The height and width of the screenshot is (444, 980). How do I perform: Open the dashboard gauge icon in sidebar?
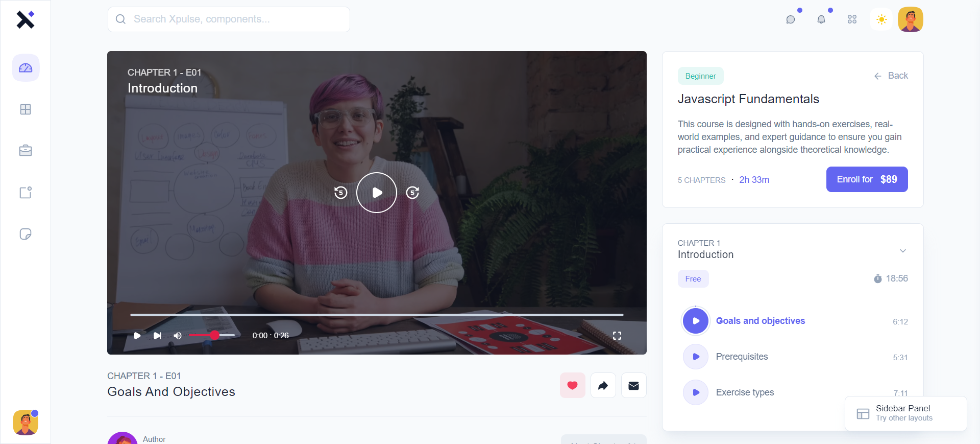(x=26, y=68)
